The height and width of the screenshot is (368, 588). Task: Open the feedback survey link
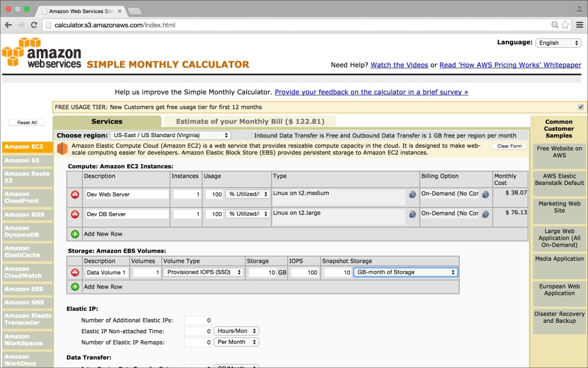[x=371, y=92]
